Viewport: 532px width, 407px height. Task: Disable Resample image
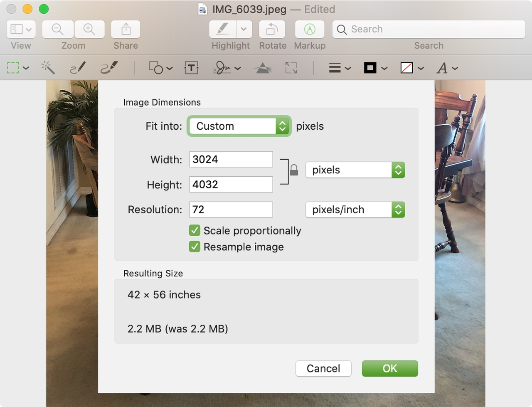point(195,247)
